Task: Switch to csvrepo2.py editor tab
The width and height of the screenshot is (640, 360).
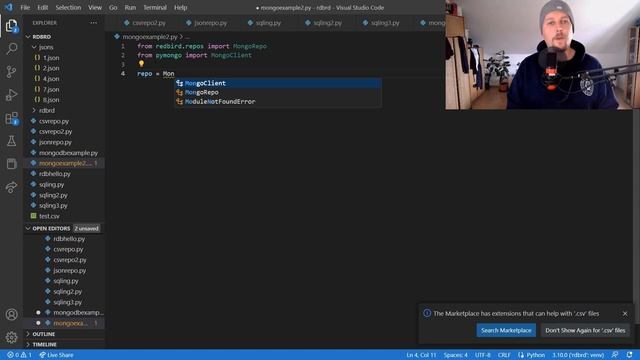Action: (145, 23)
